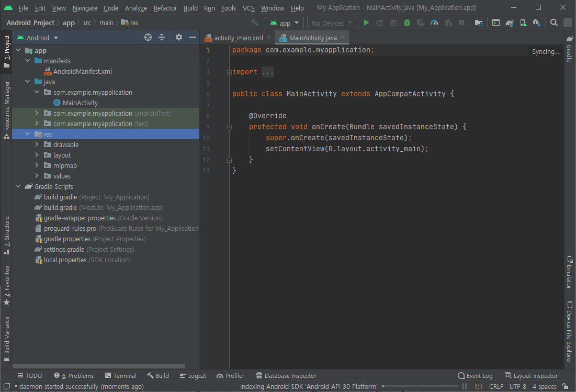Open the app run configuration dropdown
This screenshot has height=392, width=576.
(x=284, y=23)
